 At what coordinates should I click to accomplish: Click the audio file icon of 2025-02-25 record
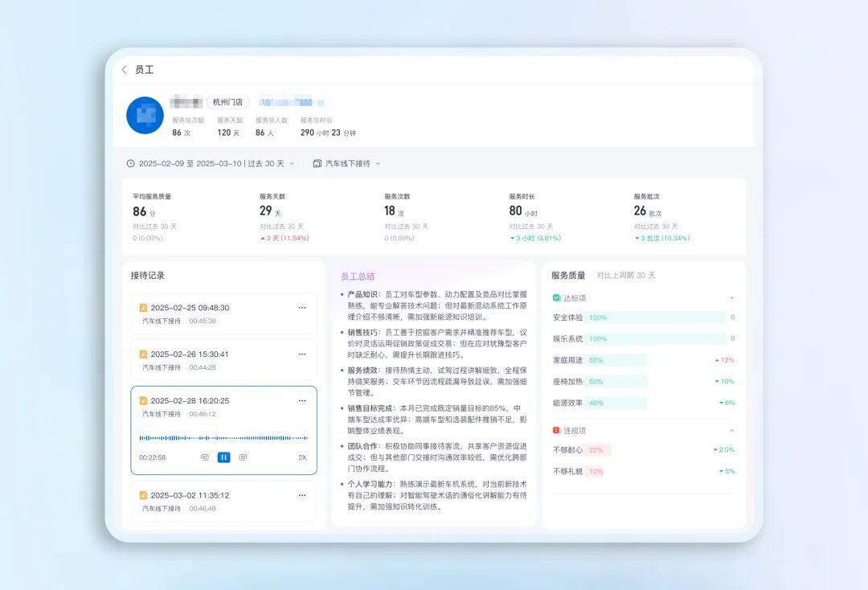click(x=143, y=308)
